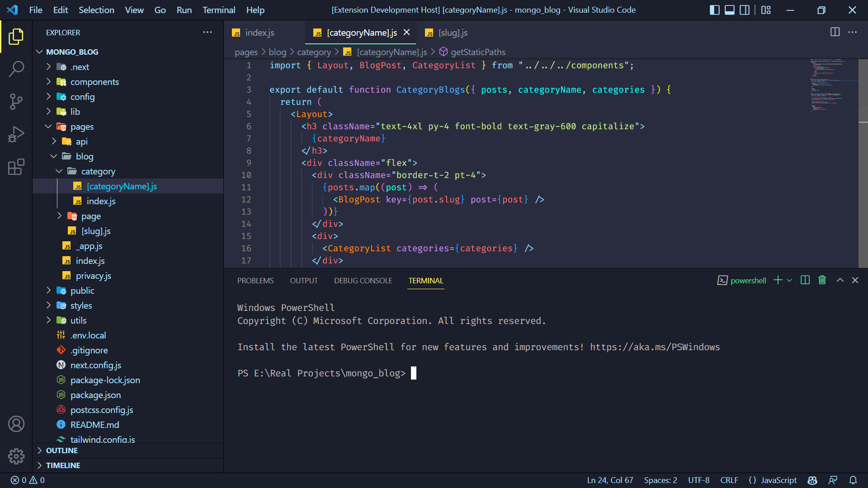
Task: Open the Help menu
Action: click(x=255, y=10)
